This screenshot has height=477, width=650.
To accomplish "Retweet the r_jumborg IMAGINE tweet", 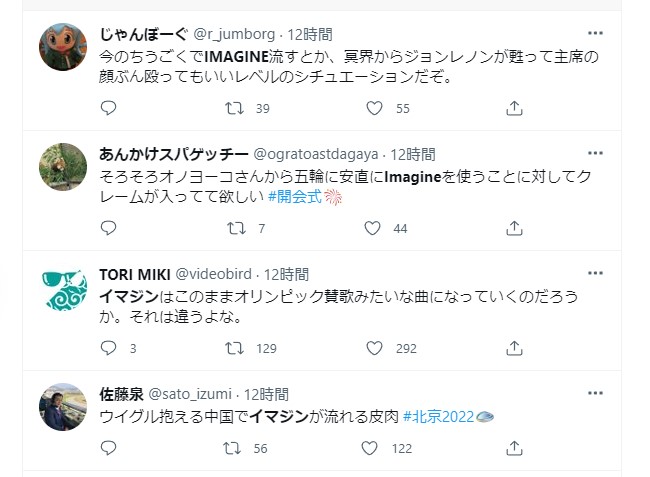I will click(236, 108).
